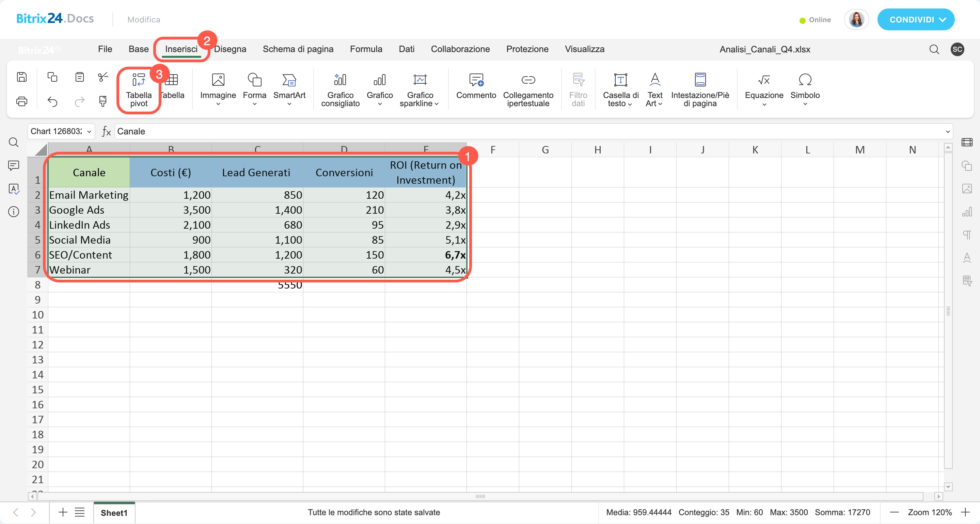
Task: Open the Formula ribbon tab
Action: click(366, 49)
